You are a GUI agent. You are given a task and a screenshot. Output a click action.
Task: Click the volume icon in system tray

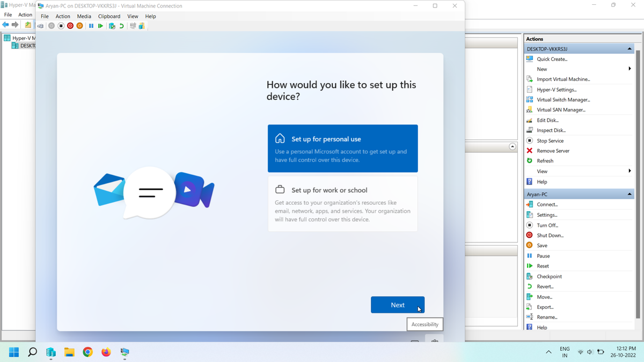(590, 352)
